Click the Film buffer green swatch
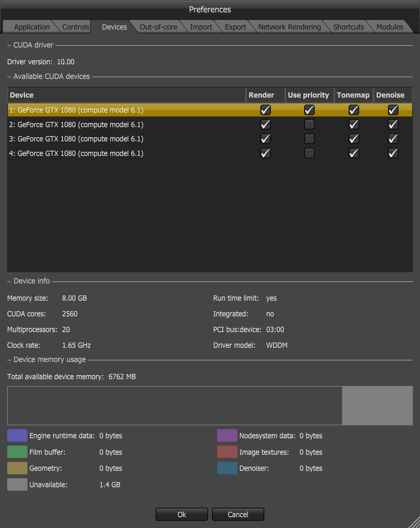420x528 pixels. [x=17, y=452]
